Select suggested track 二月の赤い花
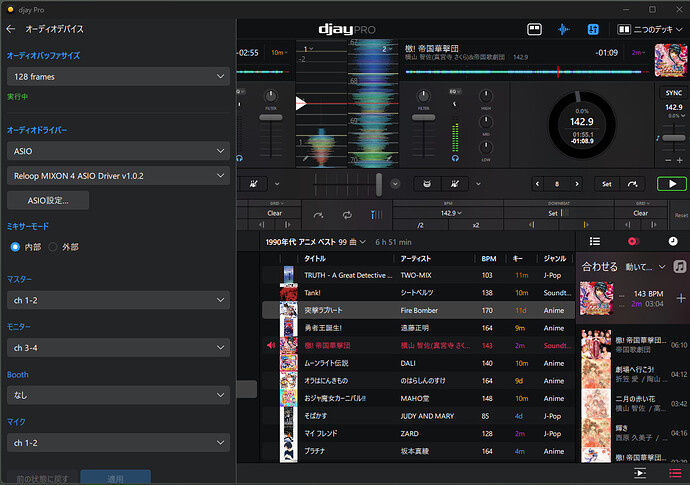Image resolution: width=690 pixels, height=485 pixels. tap(634, 403)
